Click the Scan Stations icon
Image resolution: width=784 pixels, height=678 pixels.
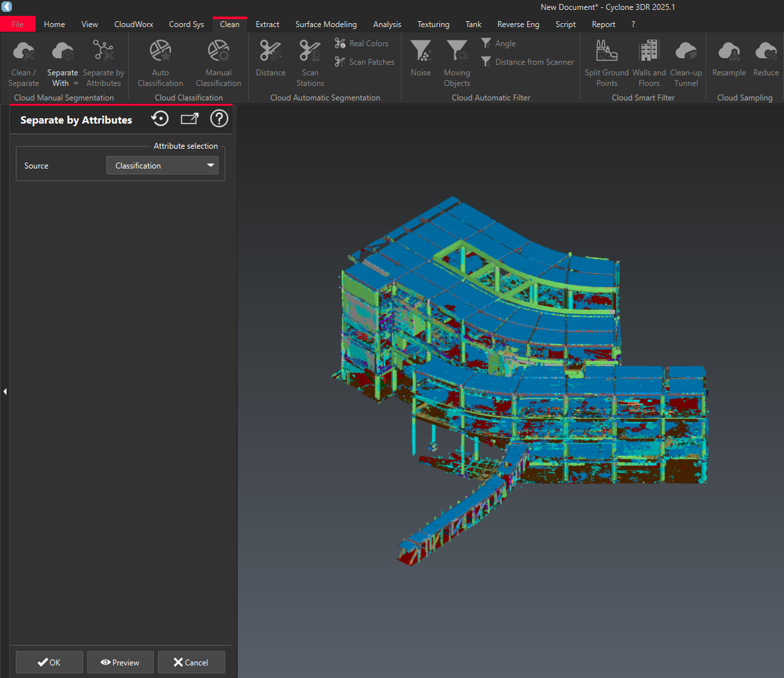[x=310, y=52]
